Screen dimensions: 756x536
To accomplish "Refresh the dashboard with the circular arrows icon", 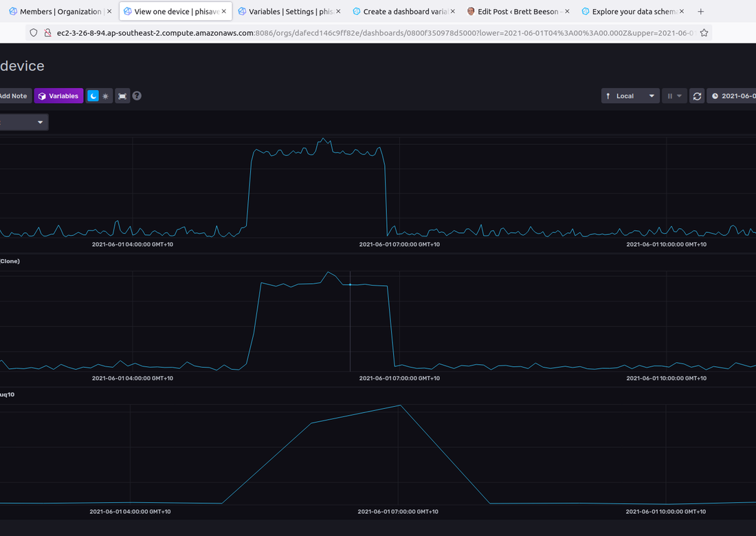I will [697, 96].
